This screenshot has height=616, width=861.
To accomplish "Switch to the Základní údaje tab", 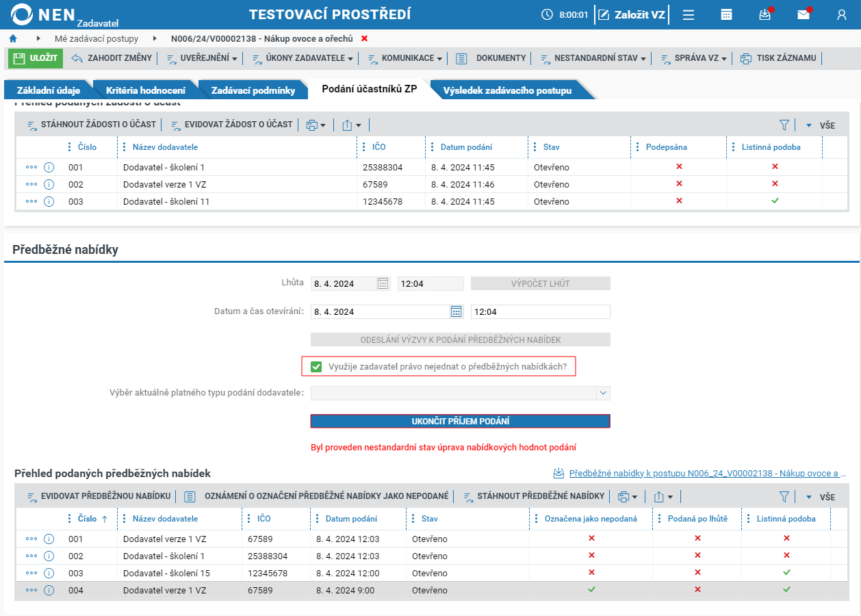I will [x=49, y=90].
